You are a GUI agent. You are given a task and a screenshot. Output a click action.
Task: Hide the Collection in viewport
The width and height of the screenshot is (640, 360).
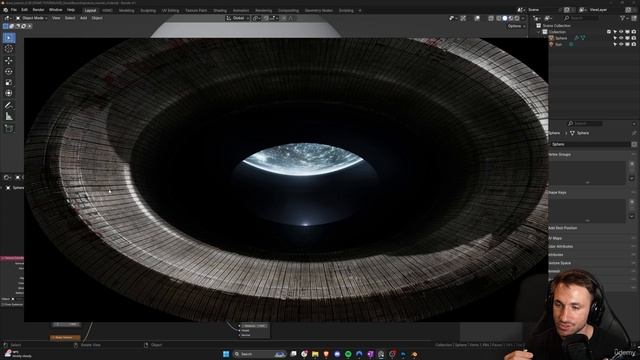click(x=621, y=32)
